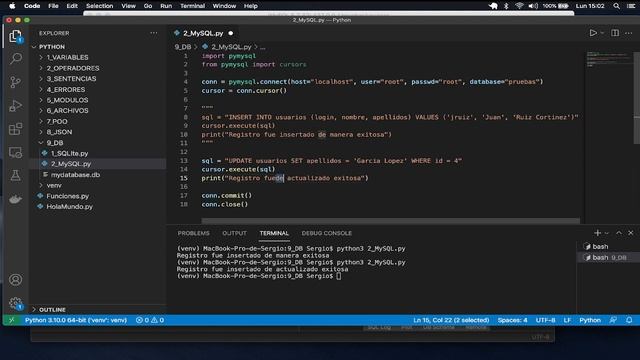Screen dimensions: 640x360
Task: Change UTF-8 encoding in status bar
Action: tap(545, 320)
